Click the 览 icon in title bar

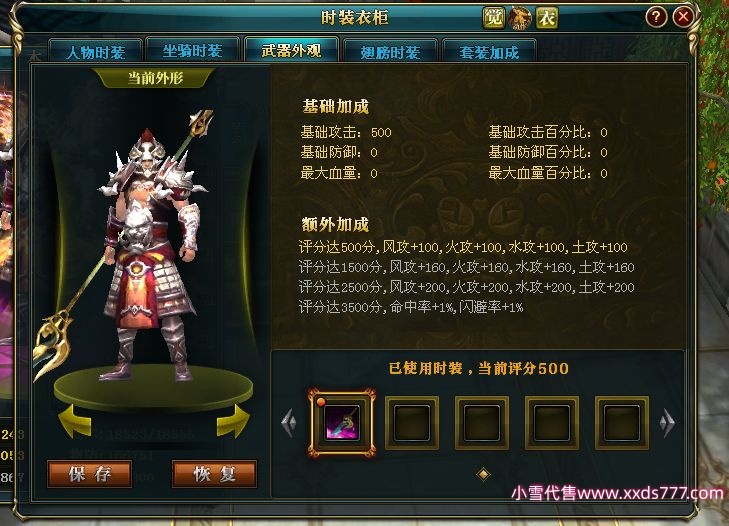pyautogui.click(x=493, y=19)
